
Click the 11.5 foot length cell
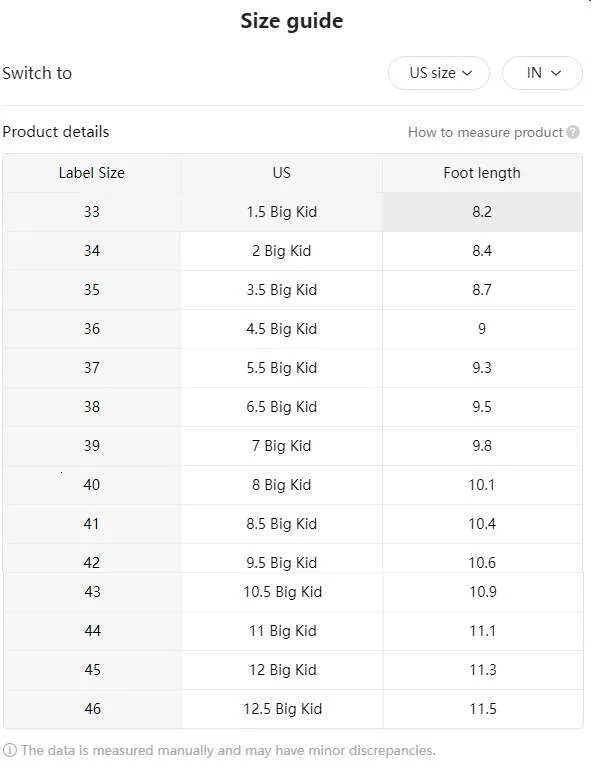click(483, 709)
